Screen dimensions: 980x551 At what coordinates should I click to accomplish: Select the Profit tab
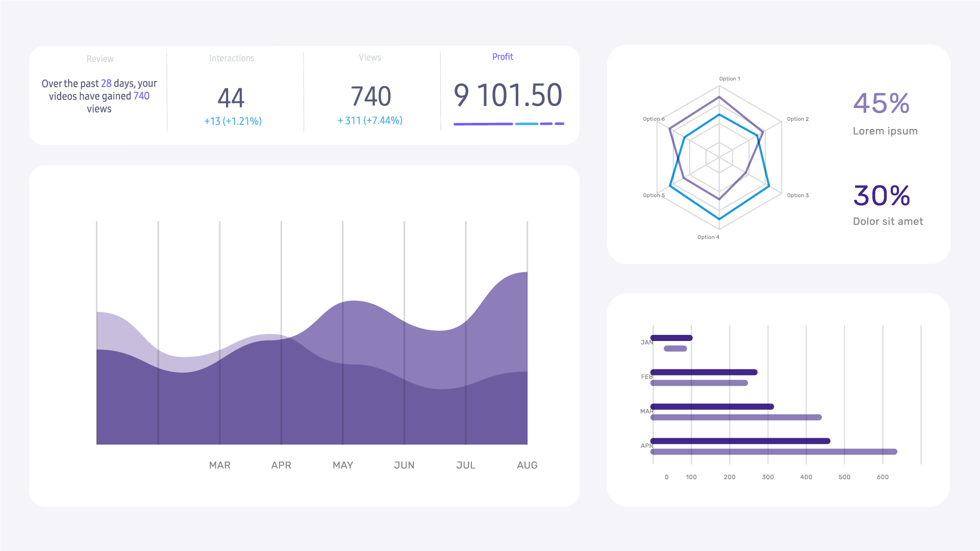coord(502,57)
